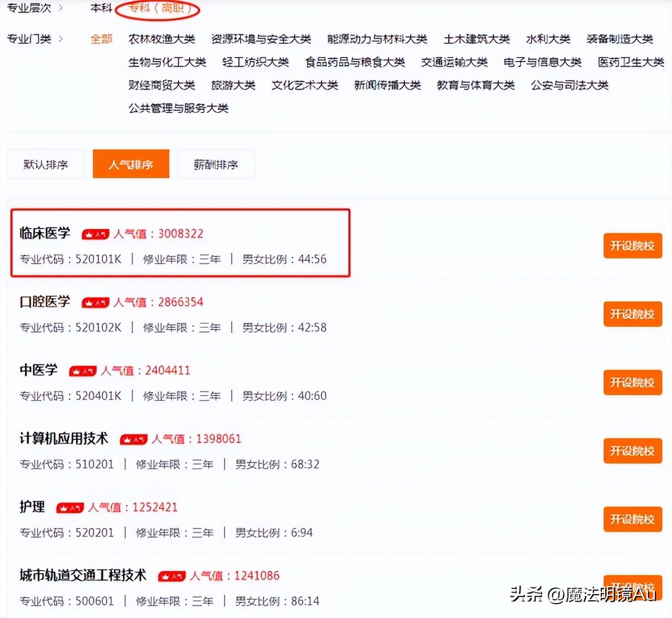Filter by 医药卫生大类 category
This screenshot has width=672, height=618.
coord(631,62)
